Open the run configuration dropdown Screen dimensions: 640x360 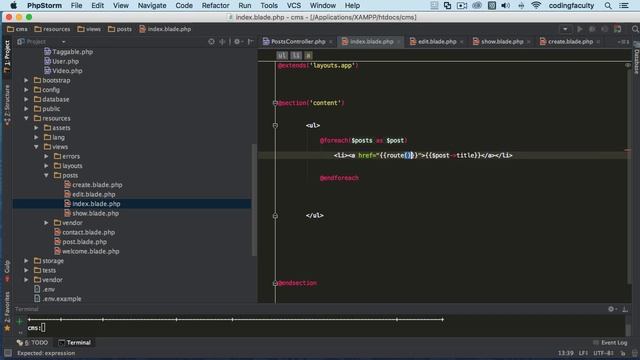click(565, 29)
